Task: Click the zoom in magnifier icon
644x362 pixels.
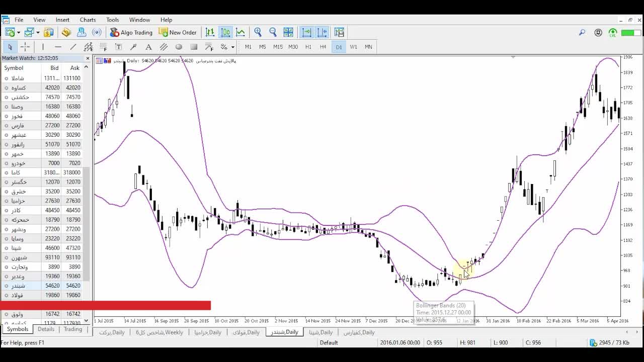Action: pos(258,32)
